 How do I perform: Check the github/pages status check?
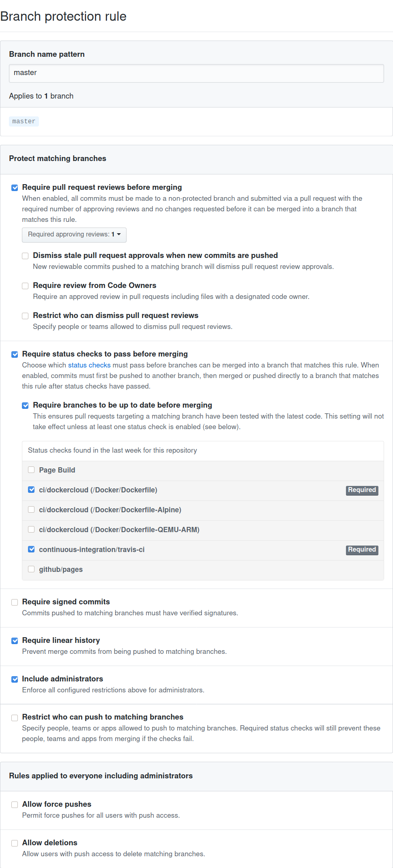(31, 569)
